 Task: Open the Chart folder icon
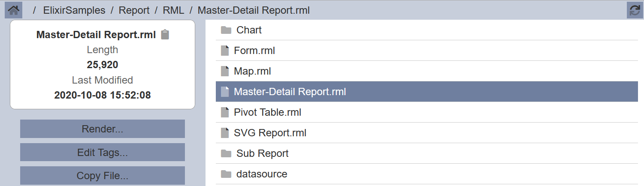click(x=226, y=30)
